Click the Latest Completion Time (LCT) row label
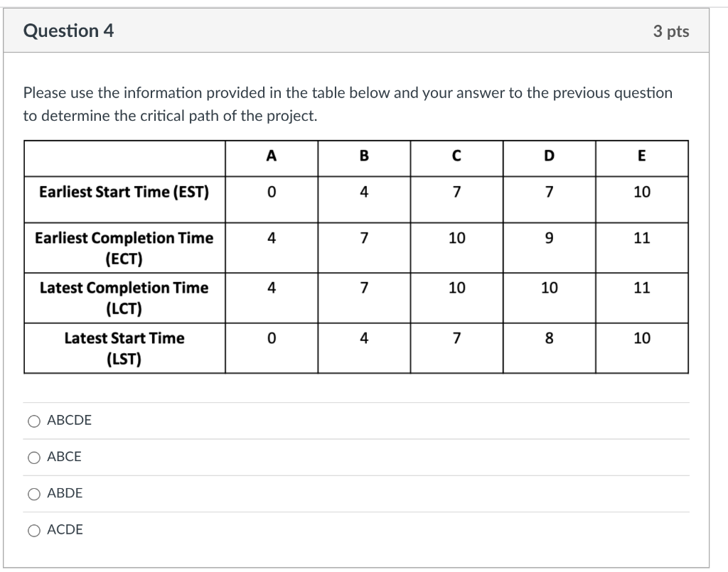This screenshot has height=572, width=728. coord(124,298)
